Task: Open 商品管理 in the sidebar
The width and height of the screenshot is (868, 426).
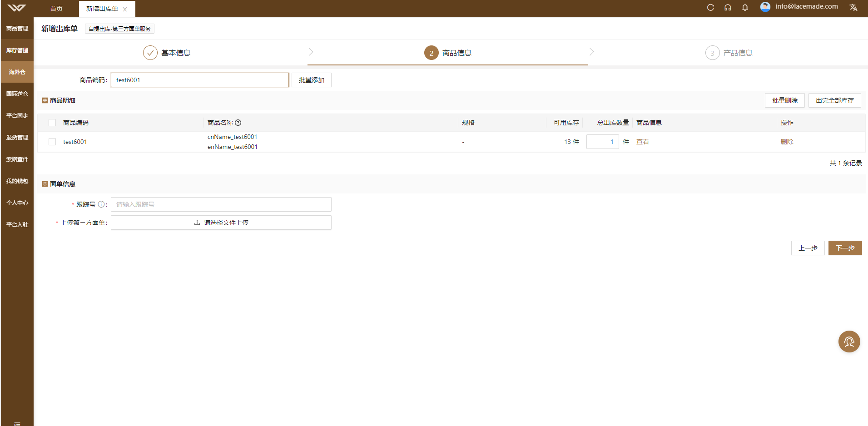Action: 17,28
